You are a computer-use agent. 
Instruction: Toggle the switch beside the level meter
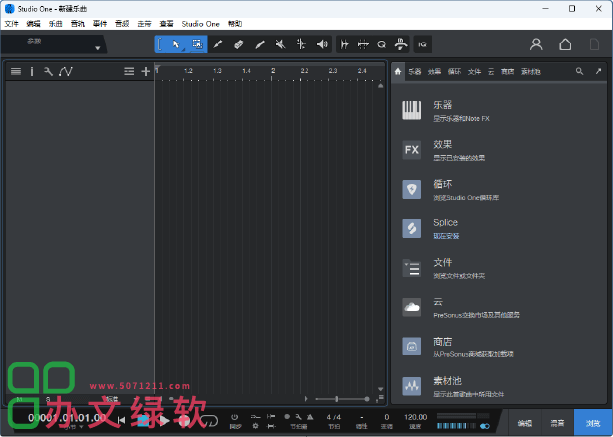click(484, 426)
